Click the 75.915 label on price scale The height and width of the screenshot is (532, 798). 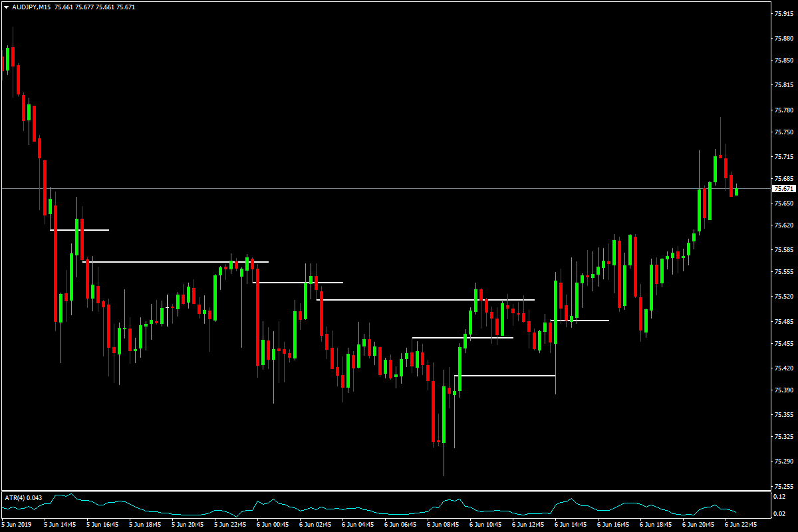(783, 13)
